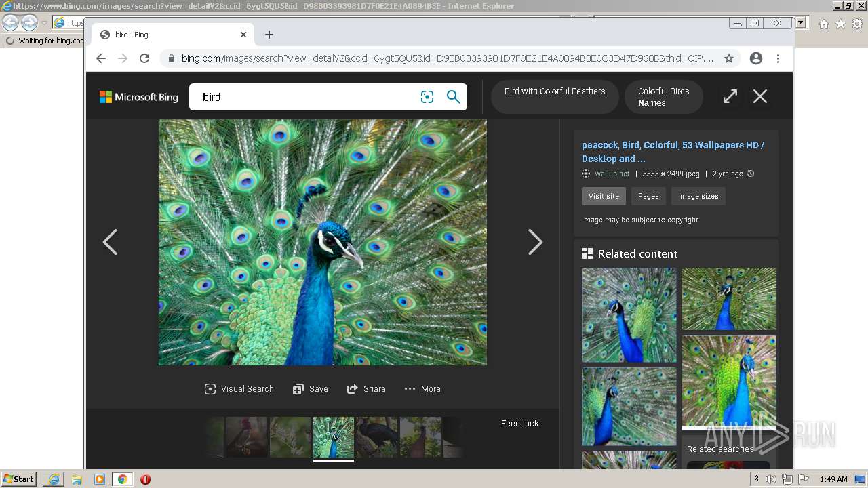Image resolution: width=868 pixels, height=488 pixels.
Task: Select the active peacock filmstrip thumbnail
Action: tap(334, 437)
